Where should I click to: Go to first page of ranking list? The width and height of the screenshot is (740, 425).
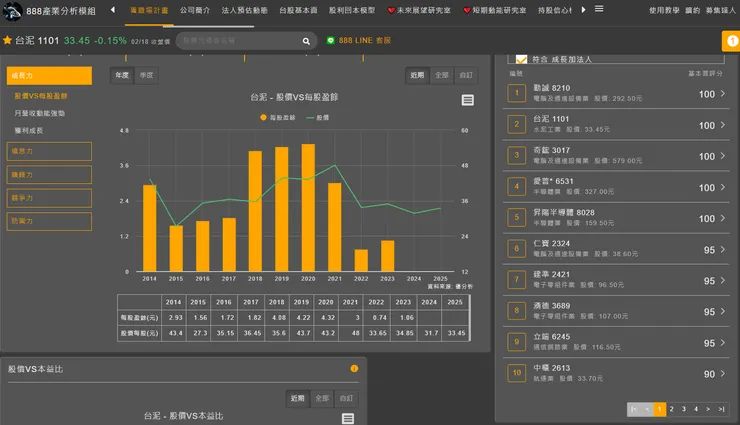[x=633, y=409]
